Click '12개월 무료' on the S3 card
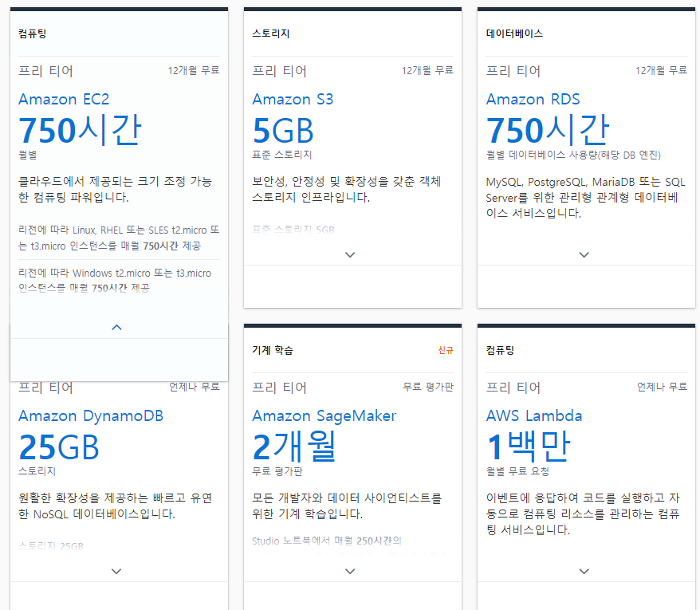Image resolution: width=700 pixels, height=610 pixels. point(427,70)
